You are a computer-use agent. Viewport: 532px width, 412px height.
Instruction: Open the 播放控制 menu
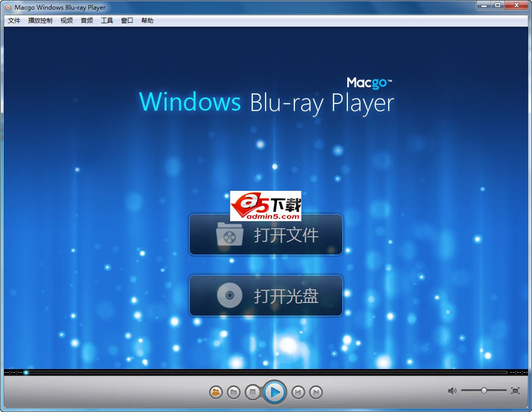[40, 21]
